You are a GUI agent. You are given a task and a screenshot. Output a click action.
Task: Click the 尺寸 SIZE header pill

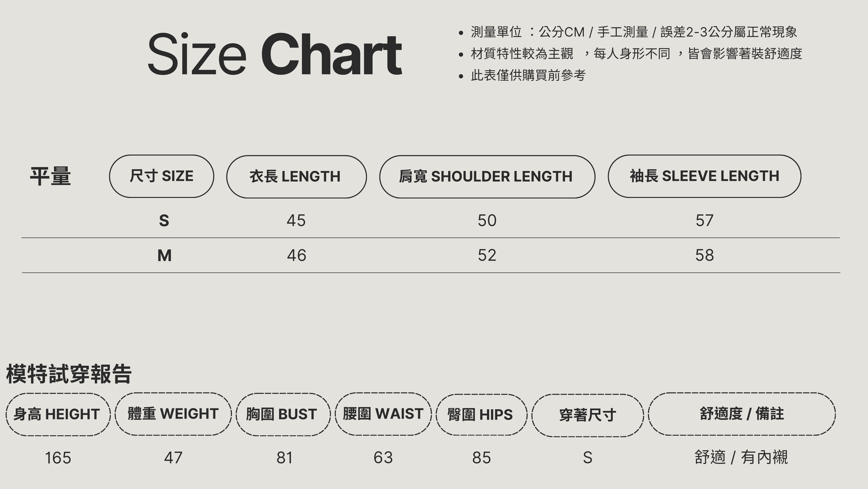(161, 176)
